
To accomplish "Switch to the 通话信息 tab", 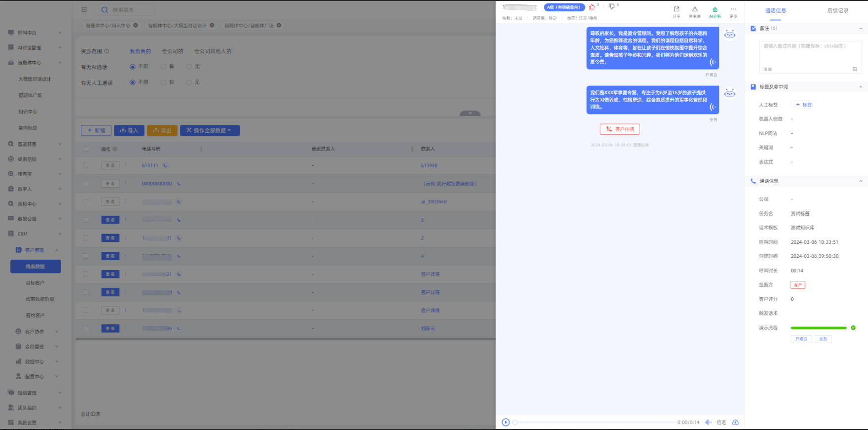I will [775, 10].
